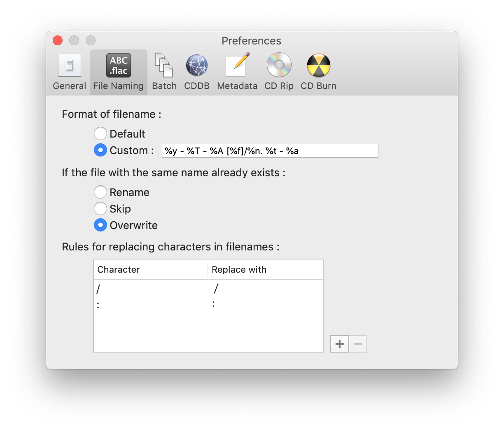The width and height of the screenshot is (504, 430).
Task: Switch to the File Naming pane
Action: point(118,70)
